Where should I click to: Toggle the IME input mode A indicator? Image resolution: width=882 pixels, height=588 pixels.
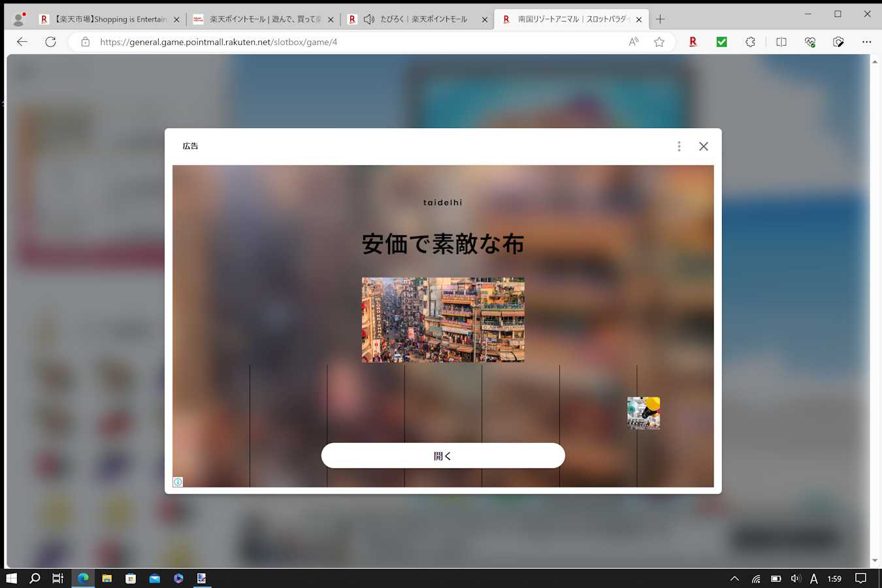(814, 578)
